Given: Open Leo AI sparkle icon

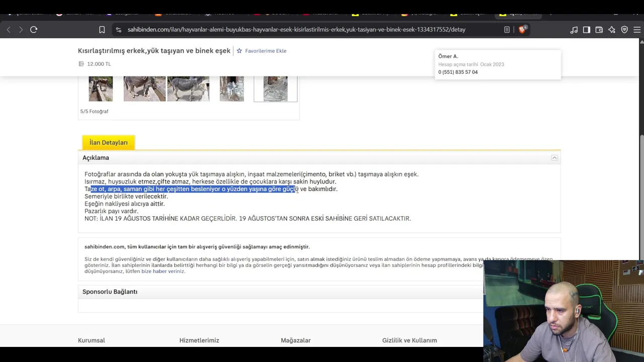Looking at the screenshot, I should coord(612,30).
